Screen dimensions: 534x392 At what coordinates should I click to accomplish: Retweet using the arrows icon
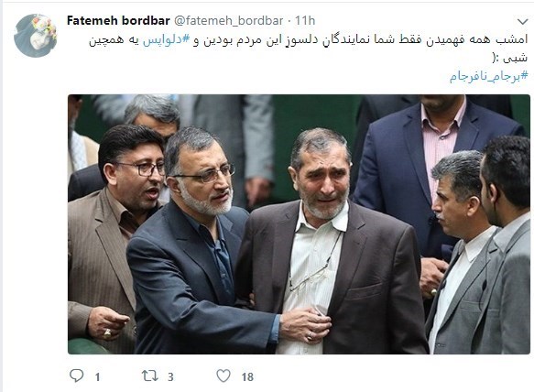[150, 376]
